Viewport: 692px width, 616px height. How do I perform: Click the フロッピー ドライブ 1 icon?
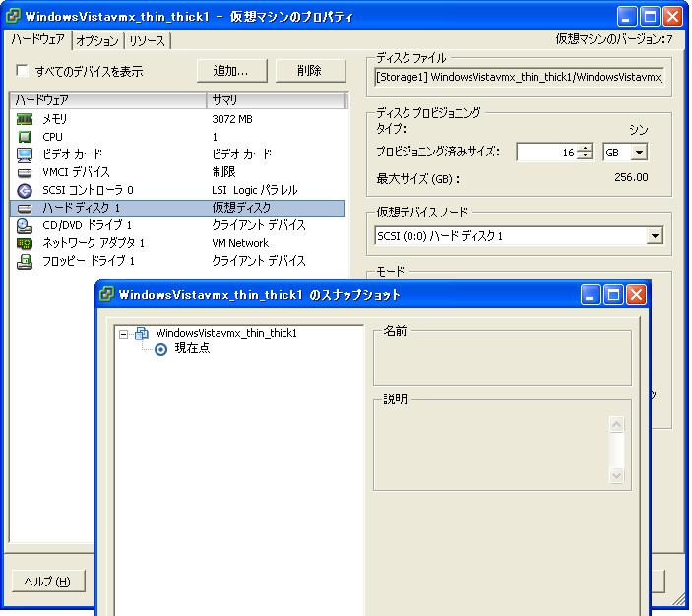[25, 261]
